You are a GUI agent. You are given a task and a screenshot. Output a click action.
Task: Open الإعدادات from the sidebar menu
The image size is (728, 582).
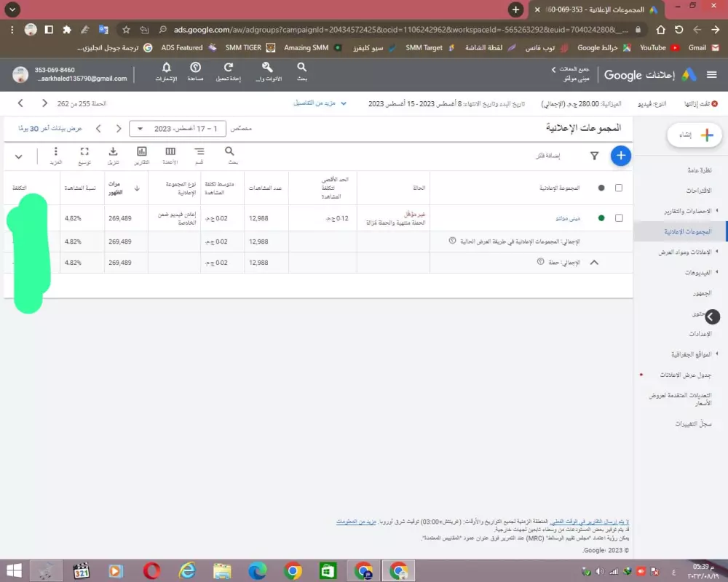coord(700,333)
